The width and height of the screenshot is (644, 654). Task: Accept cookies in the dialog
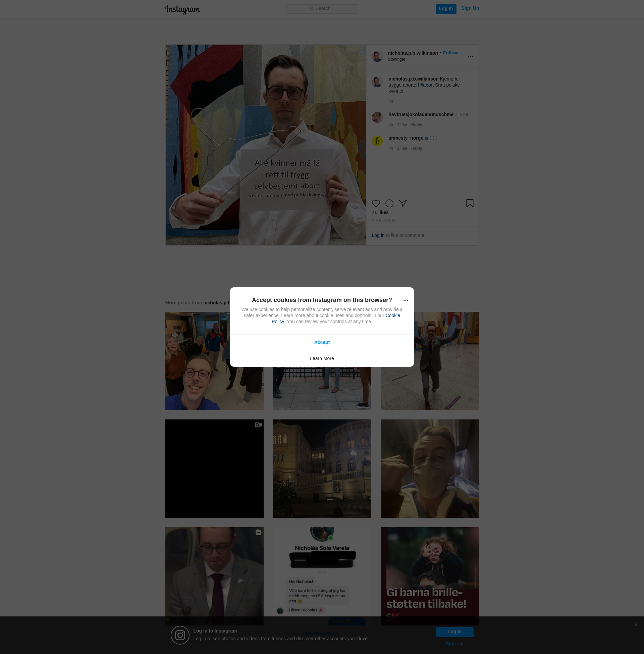(x=322, y=342)
